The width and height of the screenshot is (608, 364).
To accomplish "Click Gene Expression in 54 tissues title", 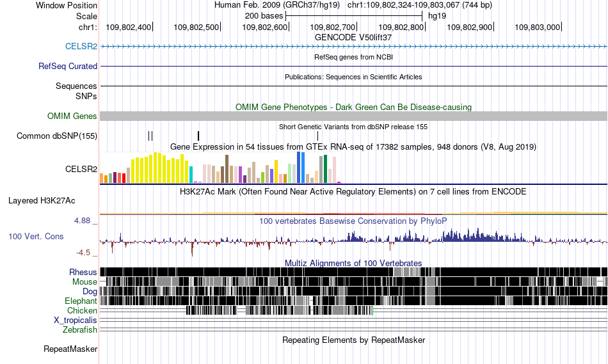I will pyautogui.click(x=353, y=147).
